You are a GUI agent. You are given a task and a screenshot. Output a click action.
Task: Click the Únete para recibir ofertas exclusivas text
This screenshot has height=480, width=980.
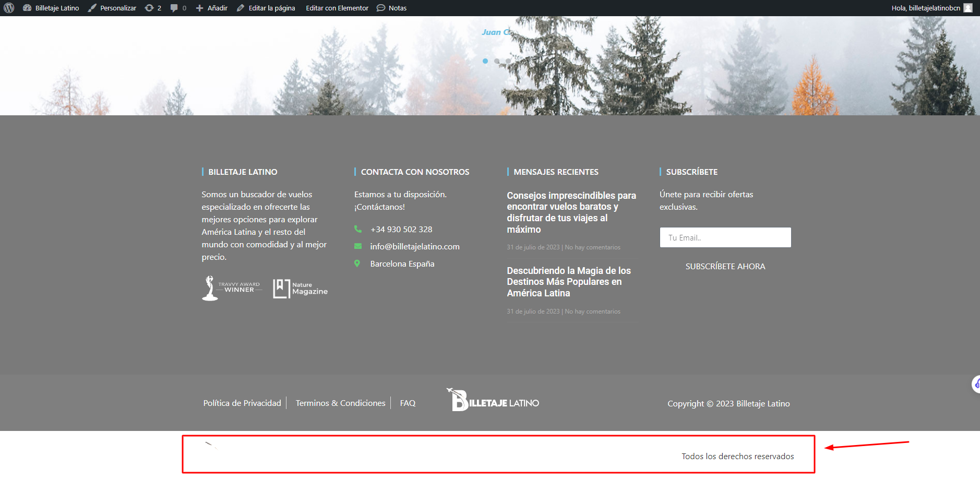pos(707,200)
